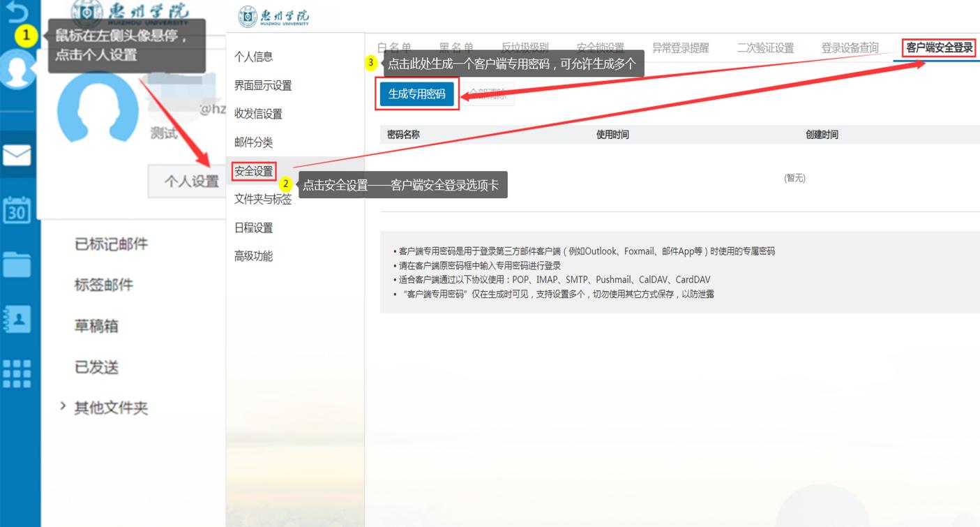Select 界面显示设置 in settings menu

click(x=263, y=86)
